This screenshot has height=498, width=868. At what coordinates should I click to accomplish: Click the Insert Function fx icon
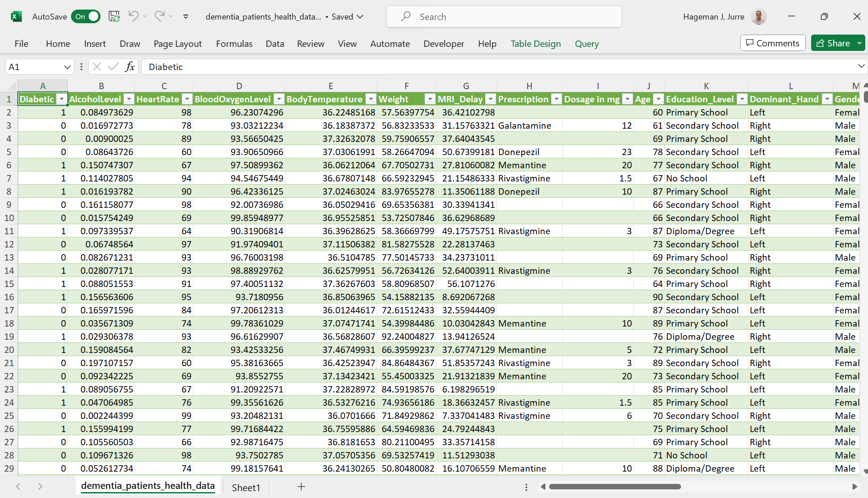(x=130, y=67)
